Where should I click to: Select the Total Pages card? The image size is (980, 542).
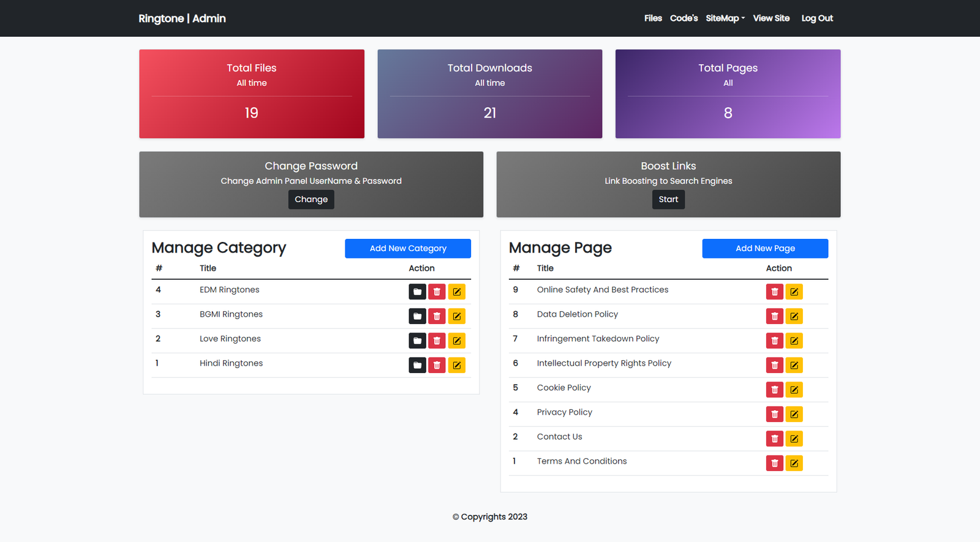coord(728,94)
